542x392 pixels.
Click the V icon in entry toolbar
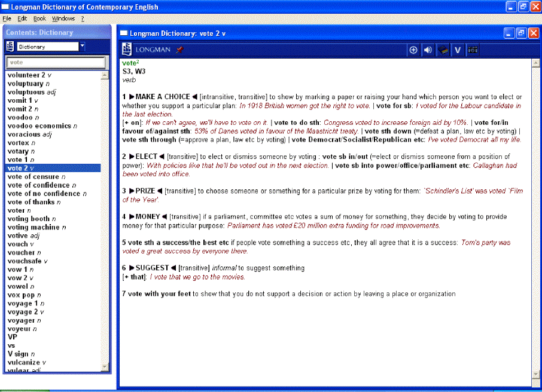point(457,50)
